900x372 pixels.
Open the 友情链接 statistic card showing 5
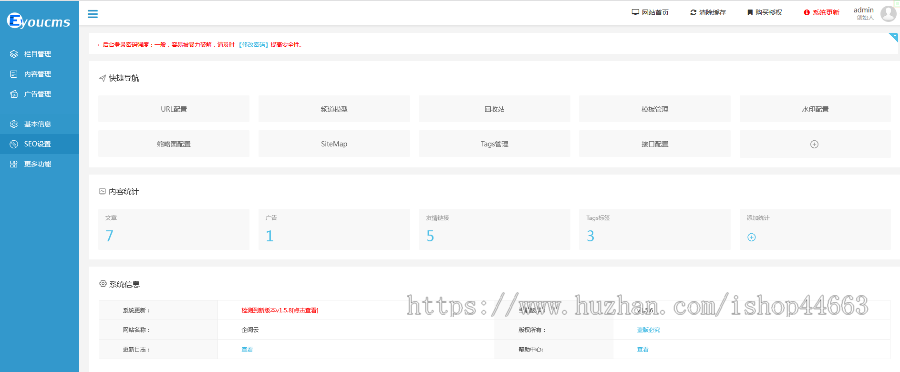click(x=494, y=229)
